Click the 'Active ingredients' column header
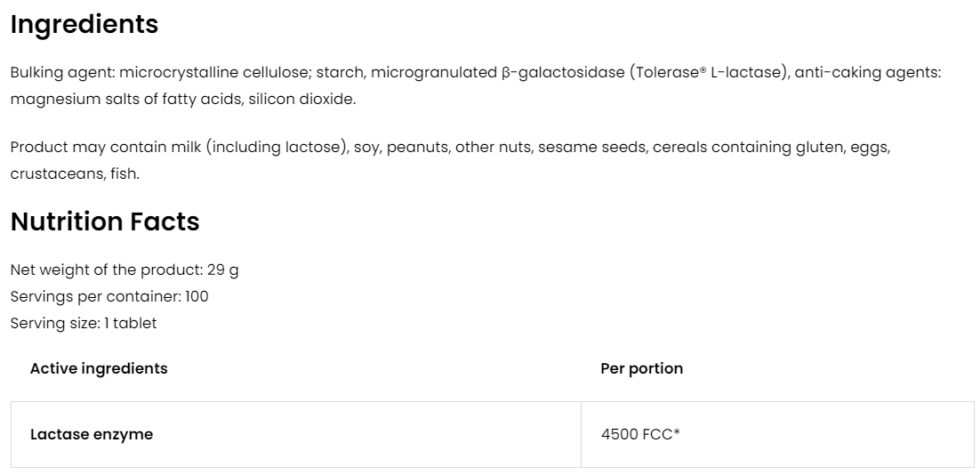Image resolution: width=980 pixels, height=475 pixels. 99,368
